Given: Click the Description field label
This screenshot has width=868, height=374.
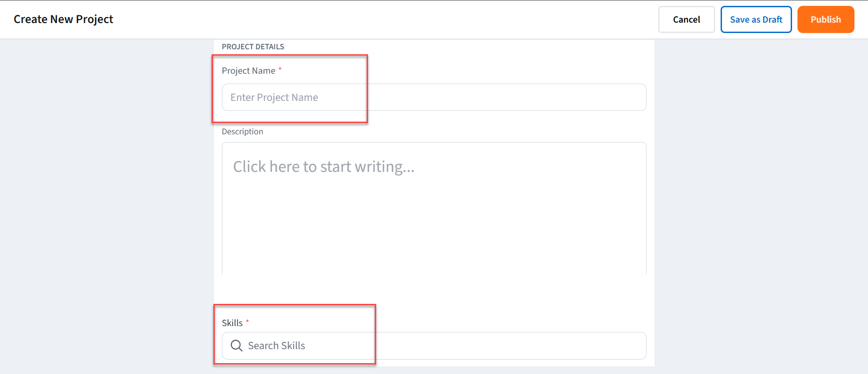Looking at the screenshot, I should (242, 132).
